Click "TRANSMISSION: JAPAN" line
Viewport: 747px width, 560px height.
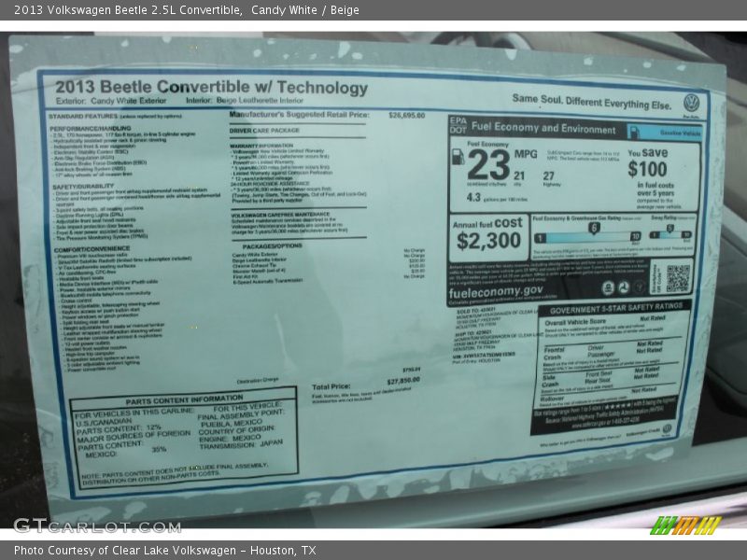(x=241, y=445)
